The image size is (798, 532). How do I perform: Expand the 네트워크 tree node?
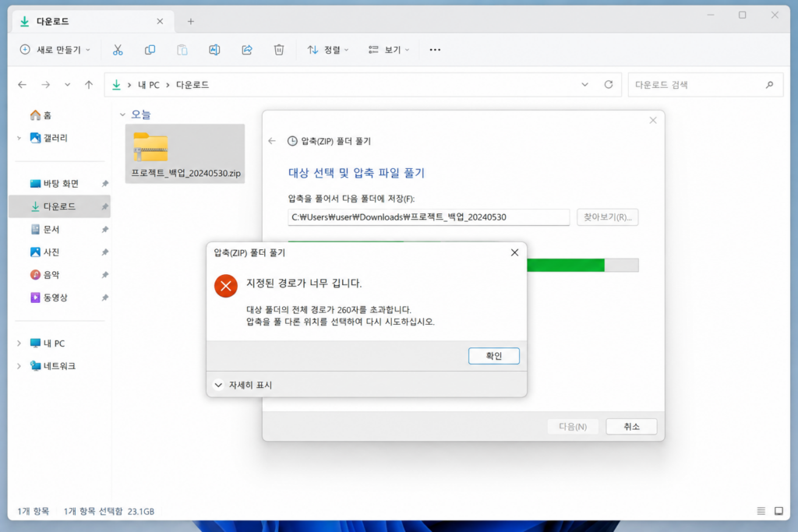tap(19, 366)
